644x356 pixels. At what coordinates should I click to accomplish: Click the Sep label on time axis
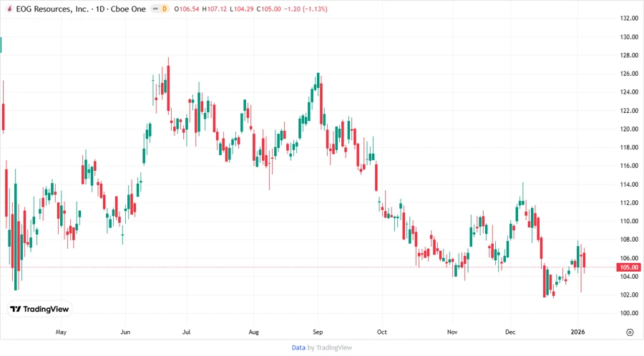tap(318, 332)
